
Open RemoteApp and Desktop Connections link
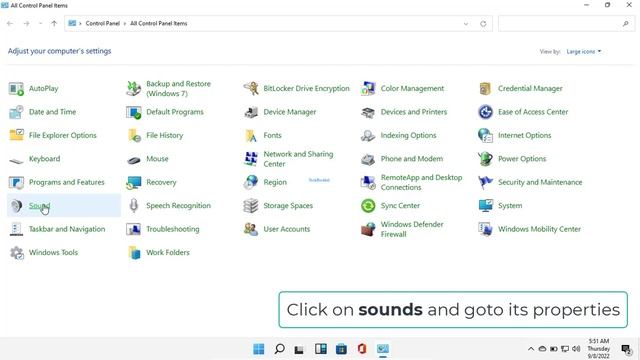421,182
